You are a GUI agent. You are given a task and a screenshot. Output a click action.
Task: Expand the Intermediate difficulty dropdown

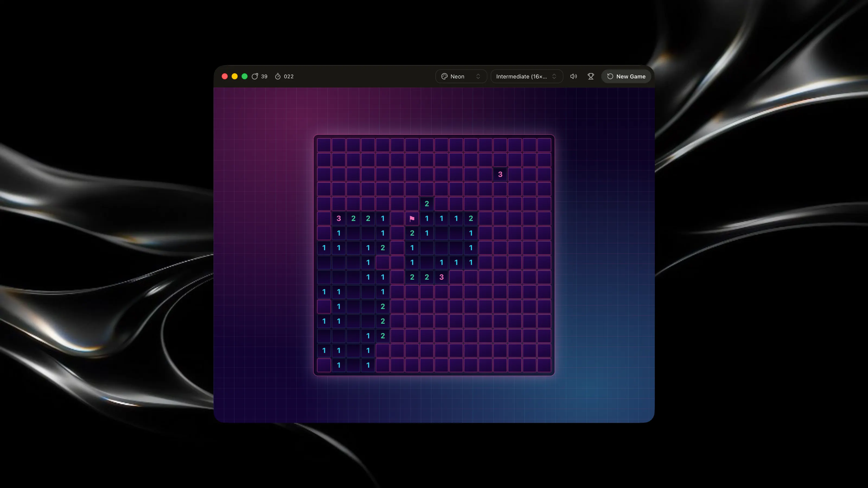click(527, 76)
